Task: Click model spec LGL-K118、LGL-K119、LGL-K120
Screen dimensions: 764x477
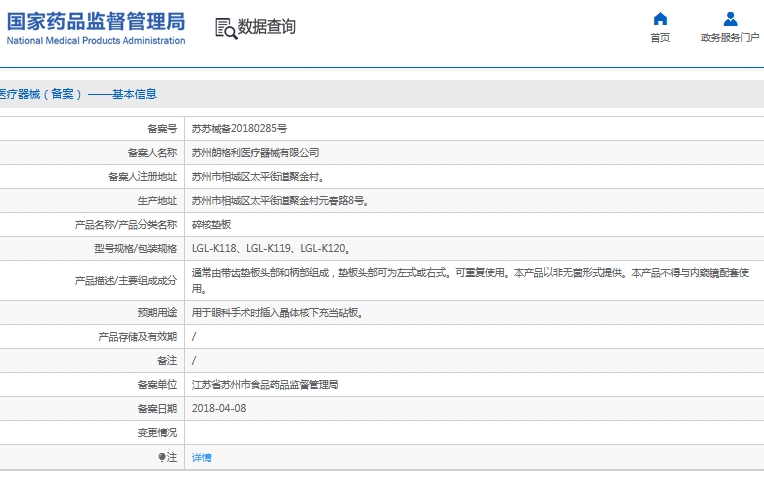Action: (x=271, y=248)
